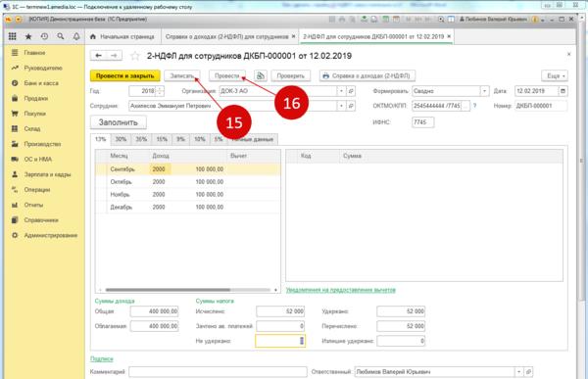Open Отчеты section in sidebar
588x379 pixels.
33,205
